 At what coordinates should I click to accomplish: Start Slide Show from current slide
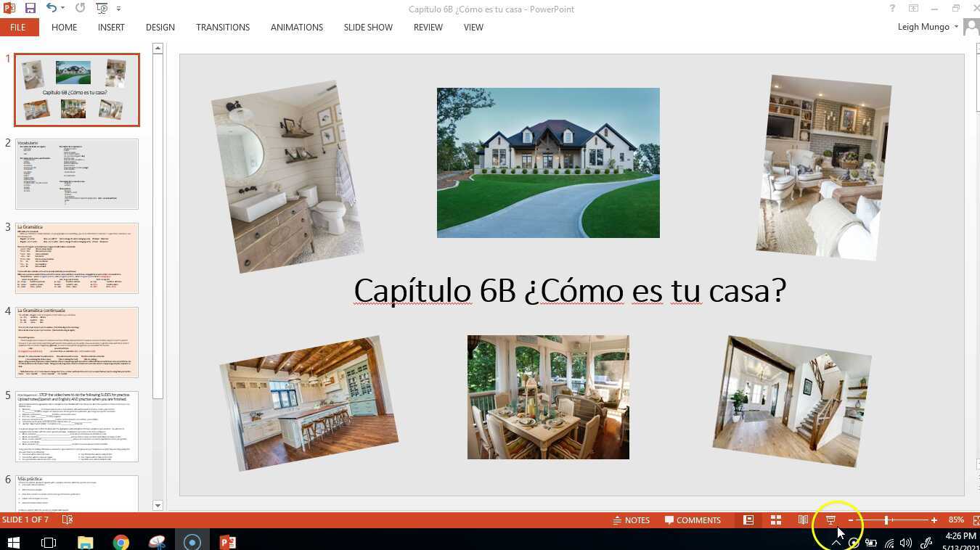click(x=830, y=520)
